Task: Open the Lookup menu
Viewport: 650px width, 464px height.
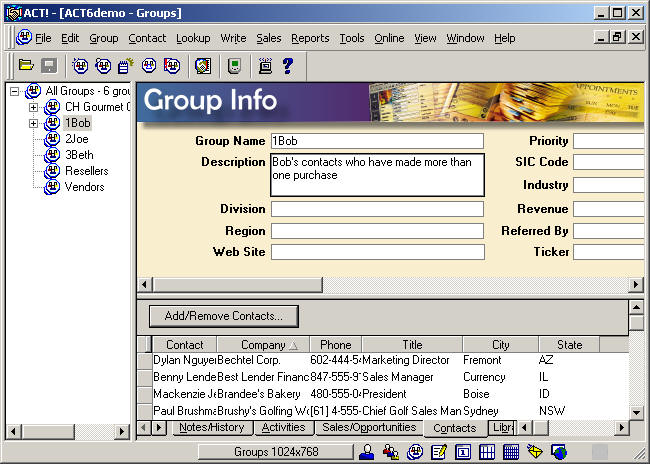Action: point(193,38)
